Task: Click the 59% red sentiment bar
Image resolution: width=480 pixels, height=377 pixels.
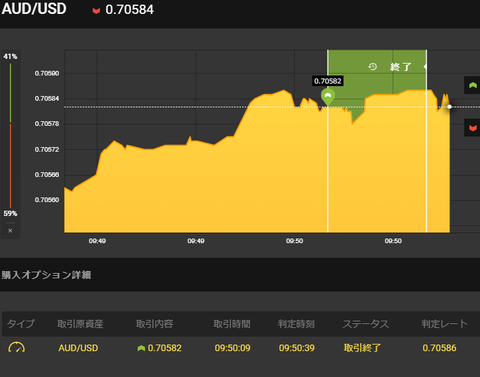Action: pyautogui.click(x=10, y=166)
